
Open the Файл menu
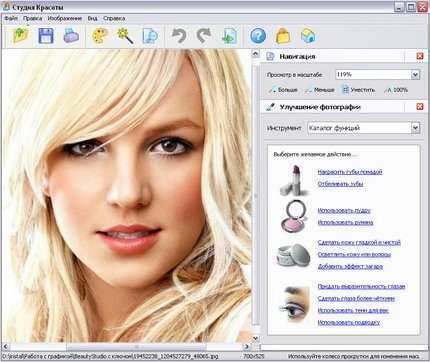coord(11,18)
